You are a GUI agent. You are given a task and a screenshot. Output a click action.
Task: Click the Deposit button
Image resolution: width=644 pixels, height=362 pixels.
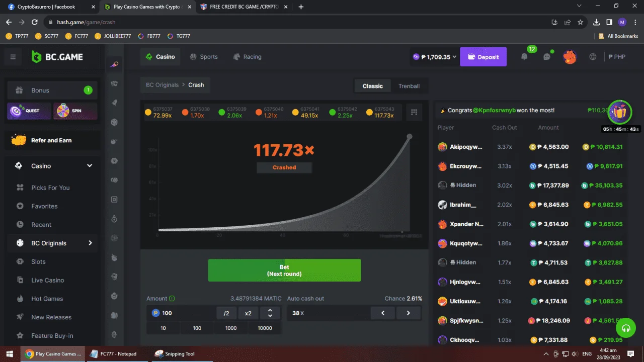coord(483,57)
